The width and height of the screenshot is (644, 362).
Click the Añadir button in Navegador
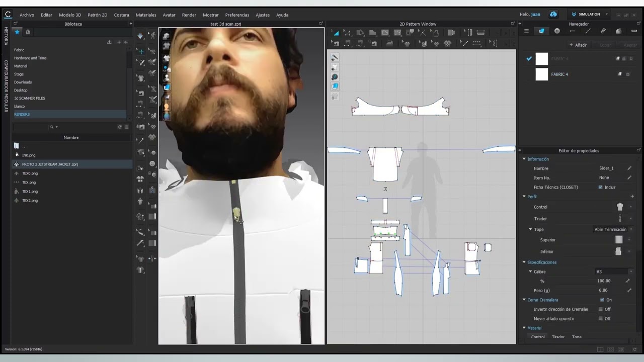click(x=578, y=45)
